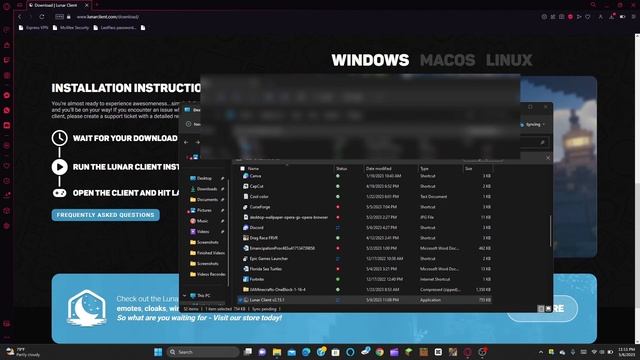
Task: Open the weather widget on taskbar
Action: tap(23, 352)
